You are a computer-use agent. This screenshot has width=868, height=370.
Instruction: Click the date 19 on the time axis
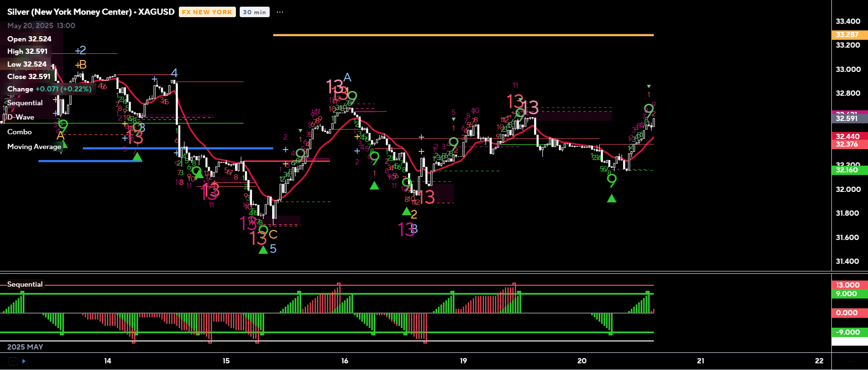tap(463, 361)
